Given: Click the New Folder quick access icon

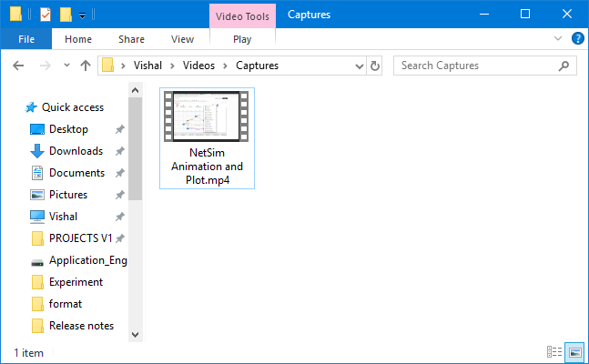Looking at the screenshot, I should (x=66, y=15).
